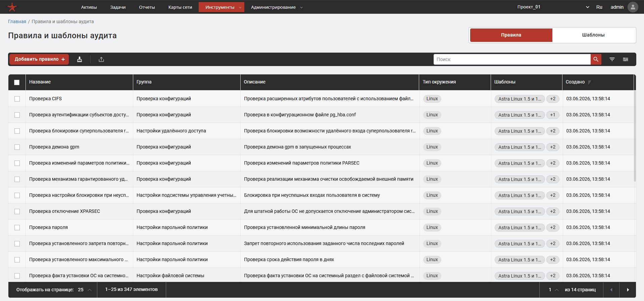Switch to the Шаблоны tab
This screenshot has width=644, height=301.
[x=593, y=35]
